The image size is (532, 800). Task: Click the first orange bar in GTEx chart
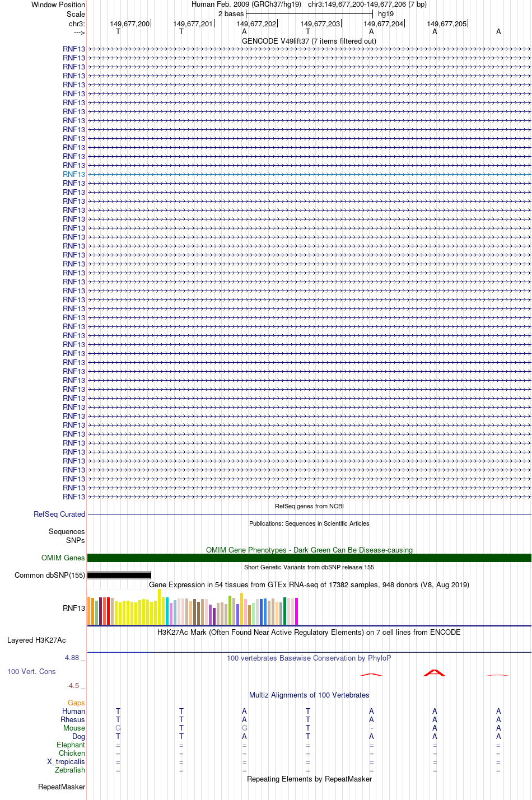coord(89,611)
